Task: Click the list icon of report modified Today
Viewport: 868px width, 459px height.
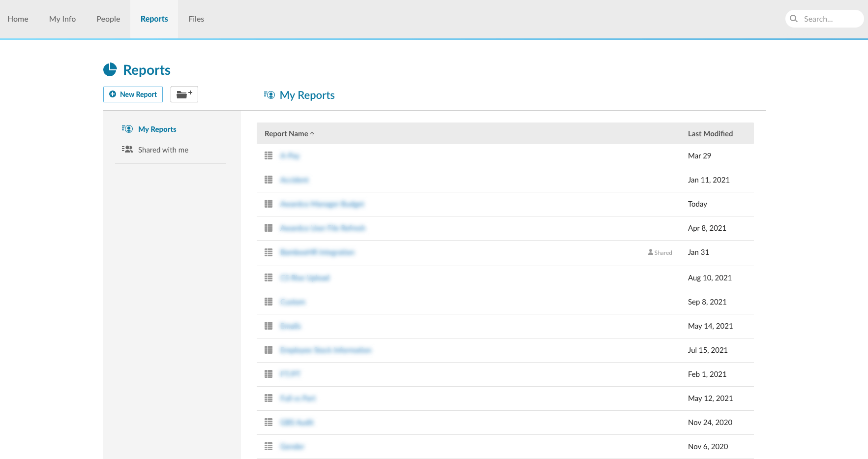Action: pyautogui.click(x=269, y=204)
